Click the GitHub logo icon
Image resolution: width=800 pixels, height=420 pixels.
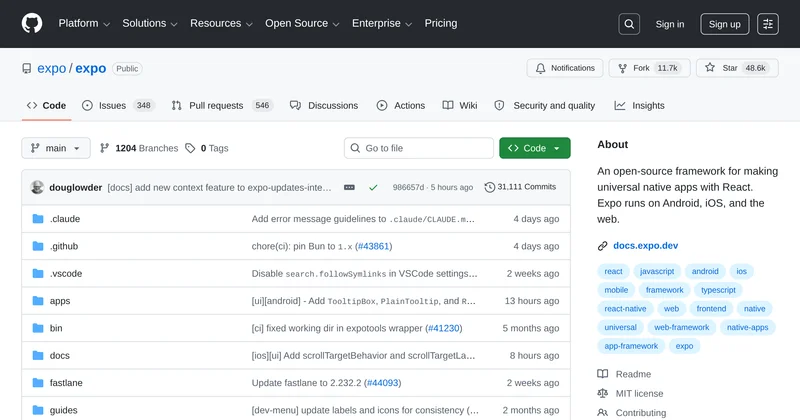click(32, 24)
